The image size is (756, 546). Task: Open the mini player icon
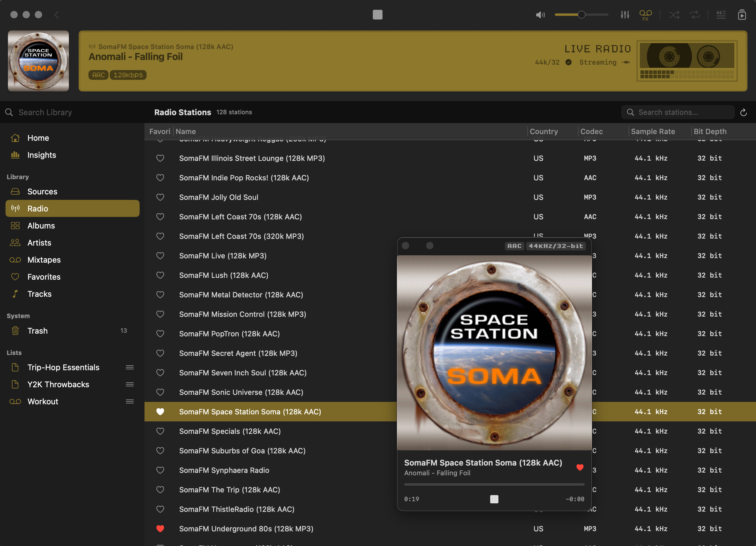pyautogui.click(x=742, y=15)
